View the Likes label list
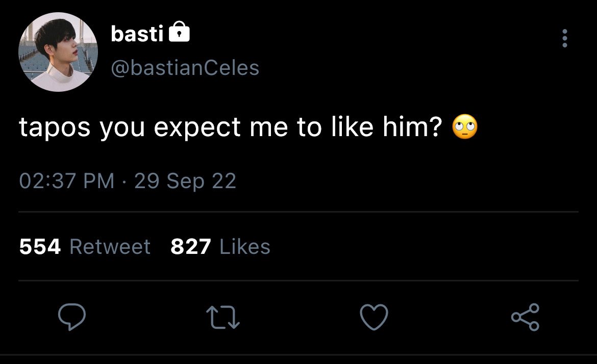The height and width of the screenshot is (364, 597). click(x=245, y=246)
